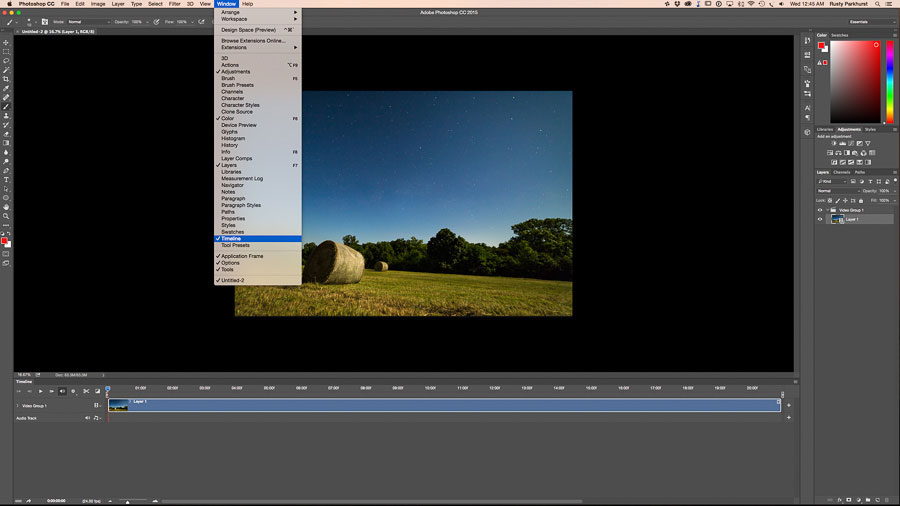Toggle visibility of Video Group 1 layer
Viewport: 900px width, 506px height.
[820, 210]
